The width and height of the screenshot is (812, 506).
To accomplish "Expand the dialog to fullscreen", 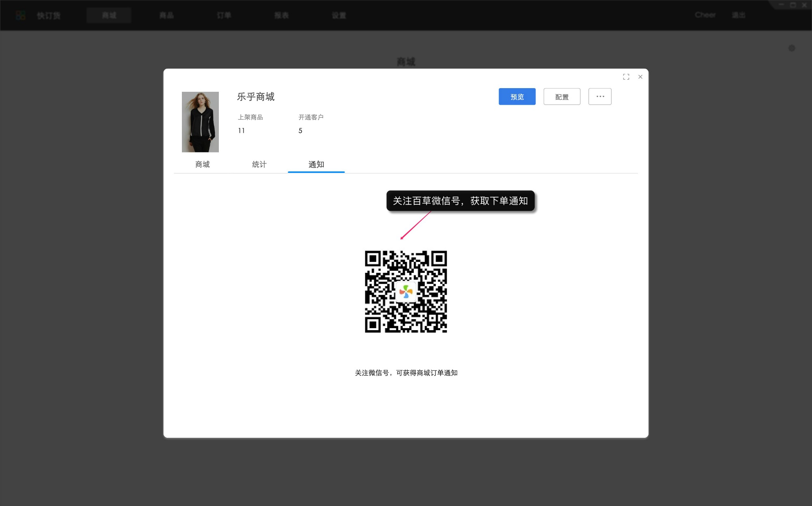I will pyautogui.click(x=626, y=77).
